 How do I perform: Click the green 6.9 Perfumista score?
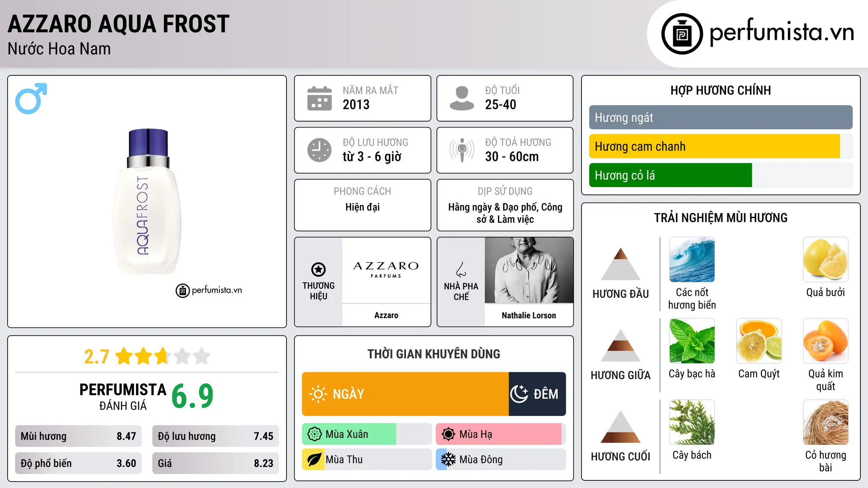(192, 396)
